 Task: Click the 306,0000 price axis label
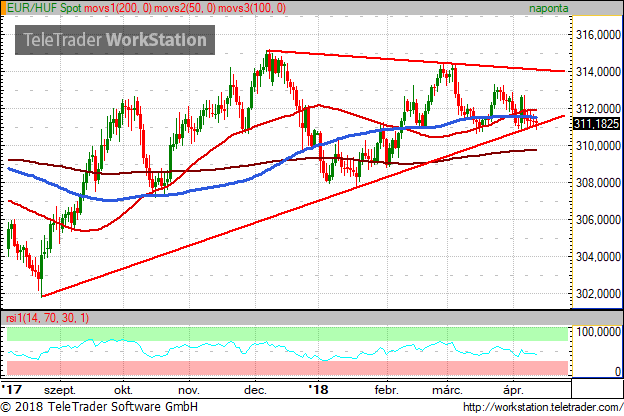[x=598, y=220]
